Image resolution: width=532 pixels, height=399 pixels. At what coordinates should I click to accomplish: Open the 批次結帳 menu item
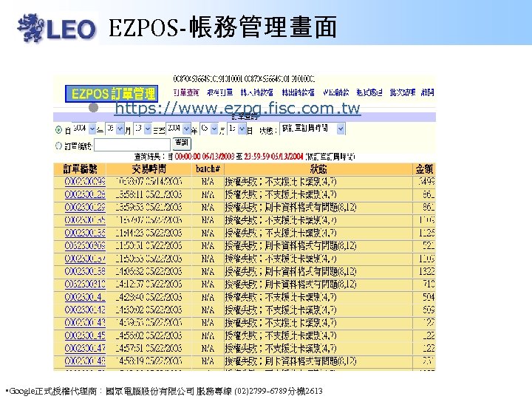pos(403,92)
